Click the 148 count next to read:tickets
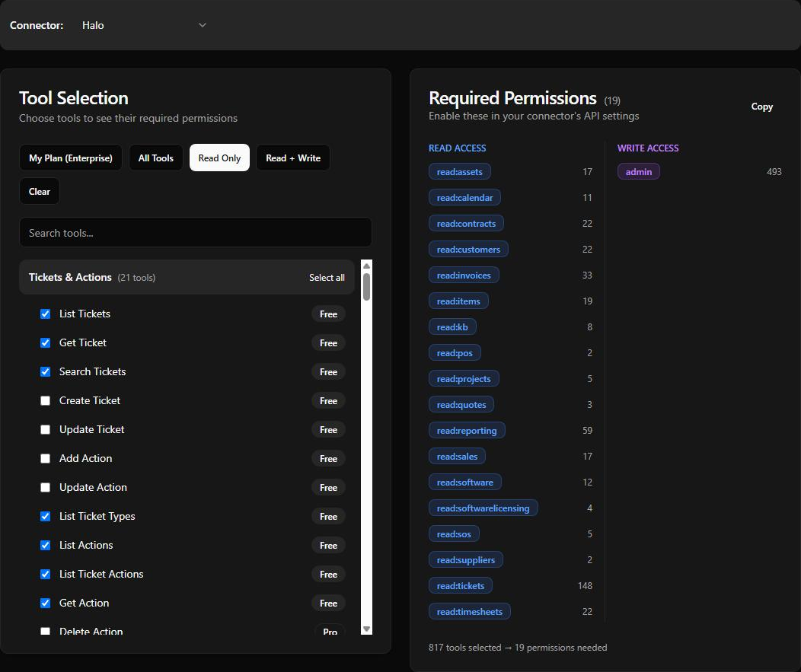 point(585,586)
